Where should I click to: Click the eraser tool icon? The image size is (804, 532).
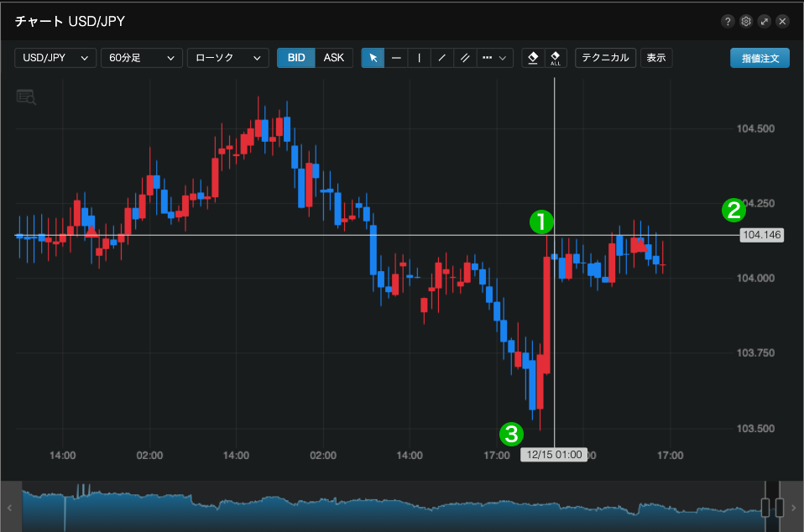(x=532, y=58)
